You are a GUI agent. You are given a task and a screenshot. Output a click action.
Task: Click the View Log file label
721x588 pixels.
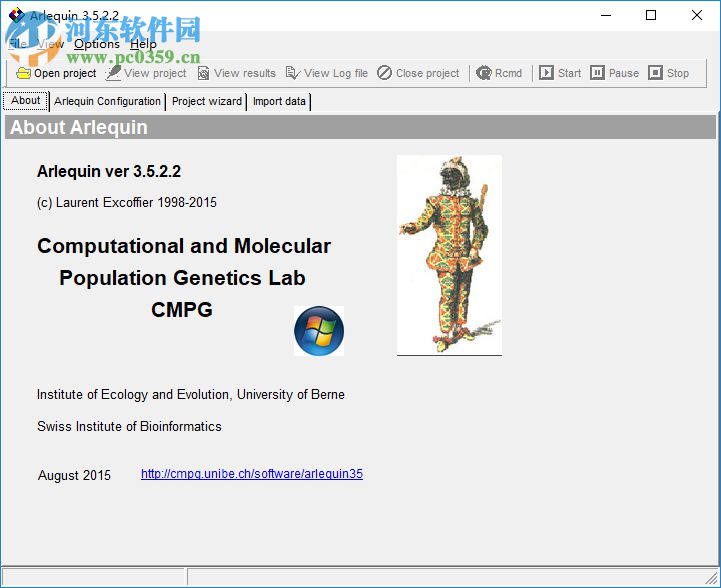[x=336, y=73]
